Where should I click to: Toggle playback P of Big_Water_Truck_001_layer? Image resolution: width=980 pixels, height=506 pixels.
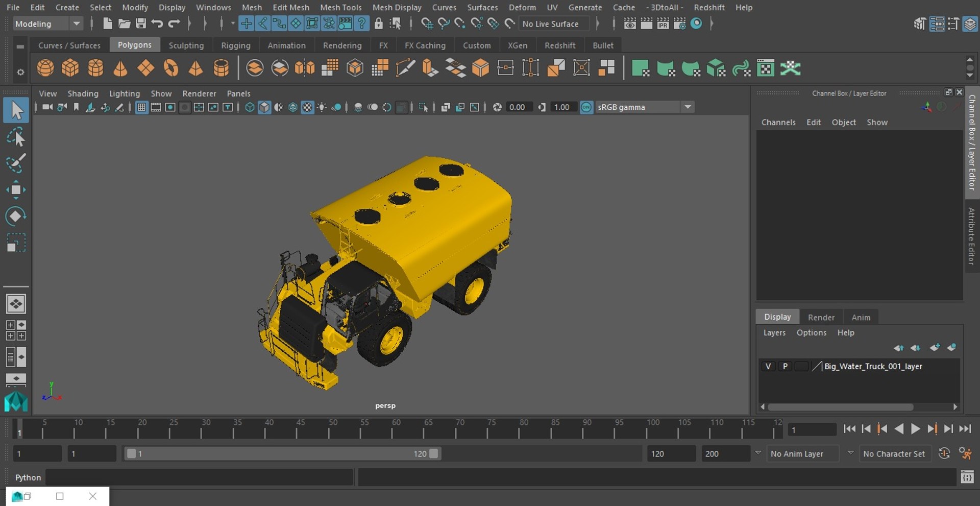click(x=785, y=366)
